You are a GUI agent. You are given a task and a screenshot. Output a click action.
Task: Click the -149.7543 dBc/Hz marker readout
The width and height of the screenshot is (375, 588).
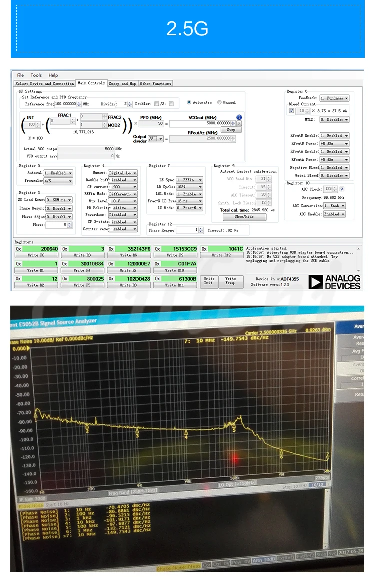click(x=245, y=339)
